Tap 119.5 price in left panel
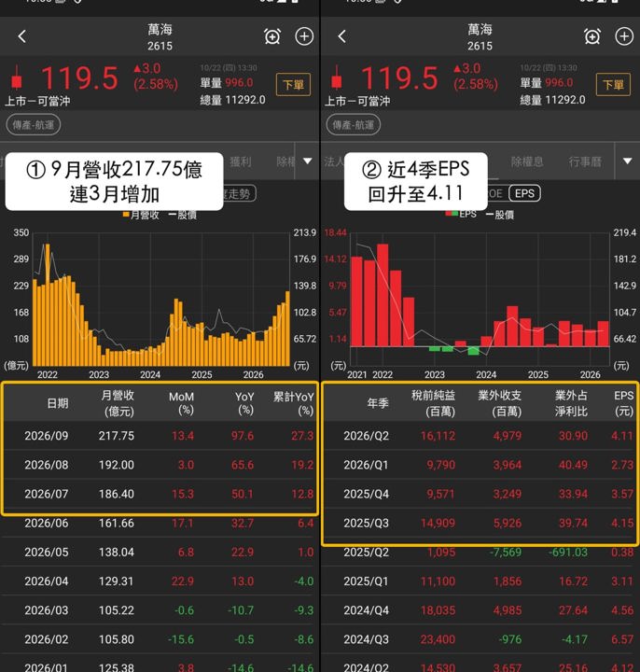Image resolution: width=640 pixels, height=672 pixels. coord(79,78)
